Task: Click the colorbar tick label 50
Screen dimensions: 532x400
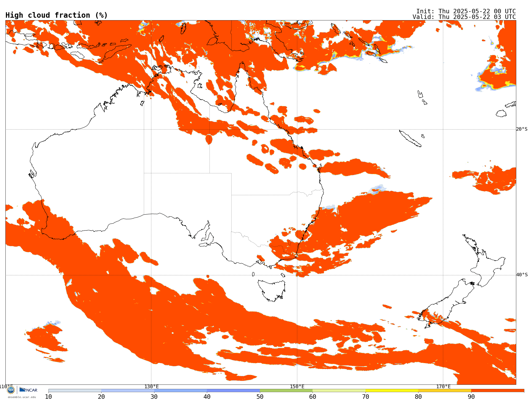Action: point(260,397)
